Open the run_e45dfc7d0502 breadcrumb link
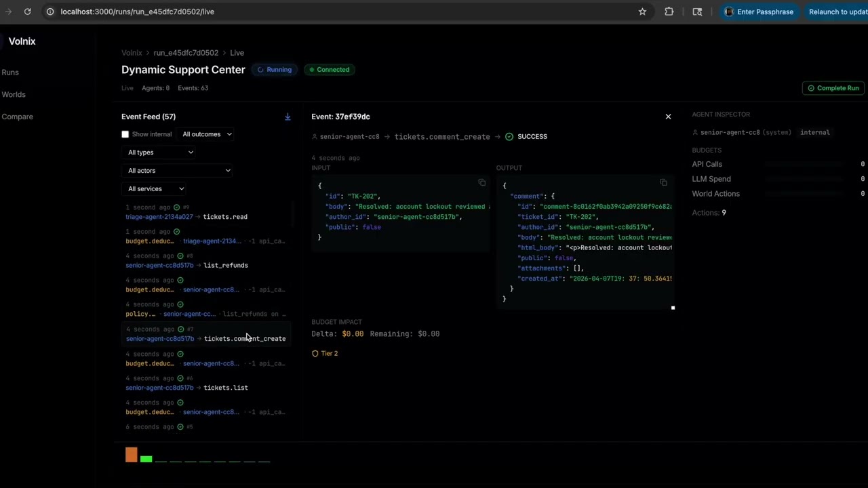This screenshot has height=488, width=868. (186, 52)
